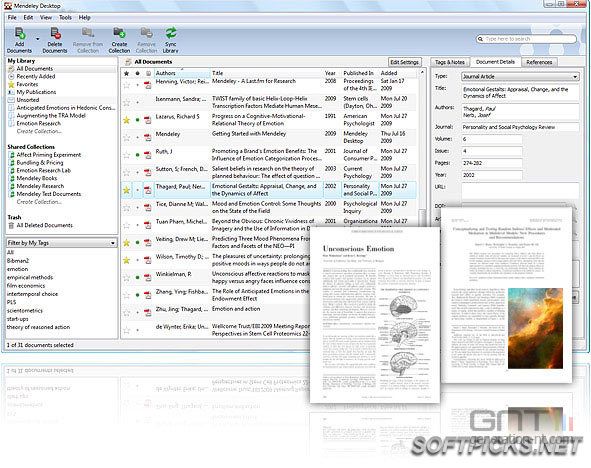Filter by the 'scientometrics' tag
Screen dimensions: 591x468
(24, 310)
